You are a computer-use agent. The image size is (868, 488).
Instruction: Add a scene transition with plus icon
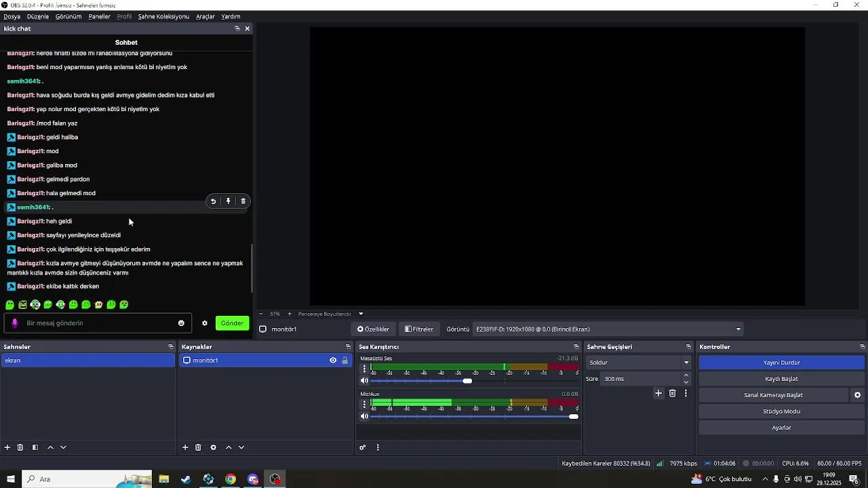(658, 393)
